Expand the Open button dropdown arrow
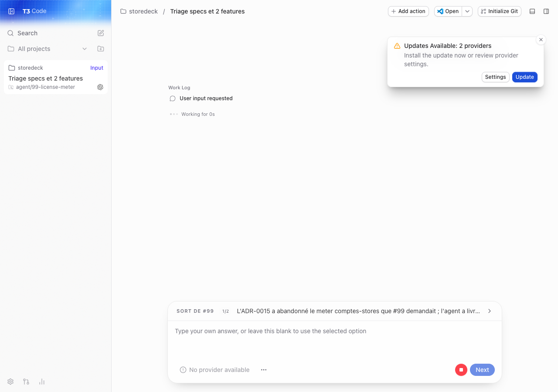The width and height of the screenshot is (558, 392). pyautogui.click(x=467, y=11)
